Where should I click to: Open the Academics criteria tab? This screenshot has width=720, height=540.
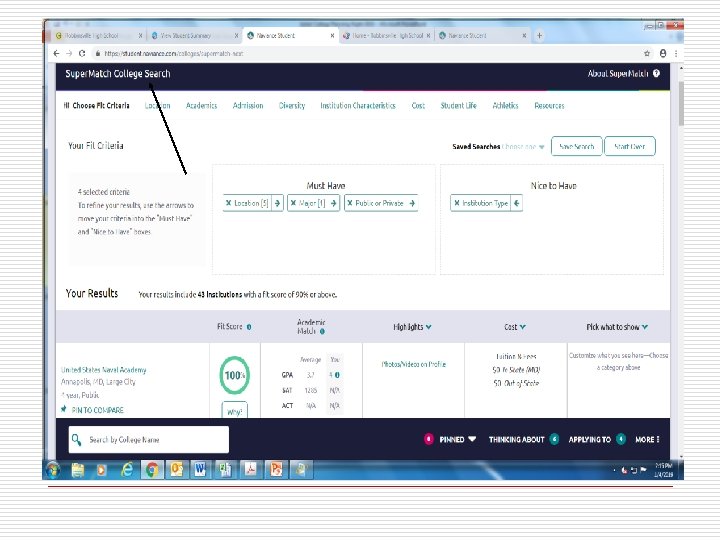(x=201, y=106)
